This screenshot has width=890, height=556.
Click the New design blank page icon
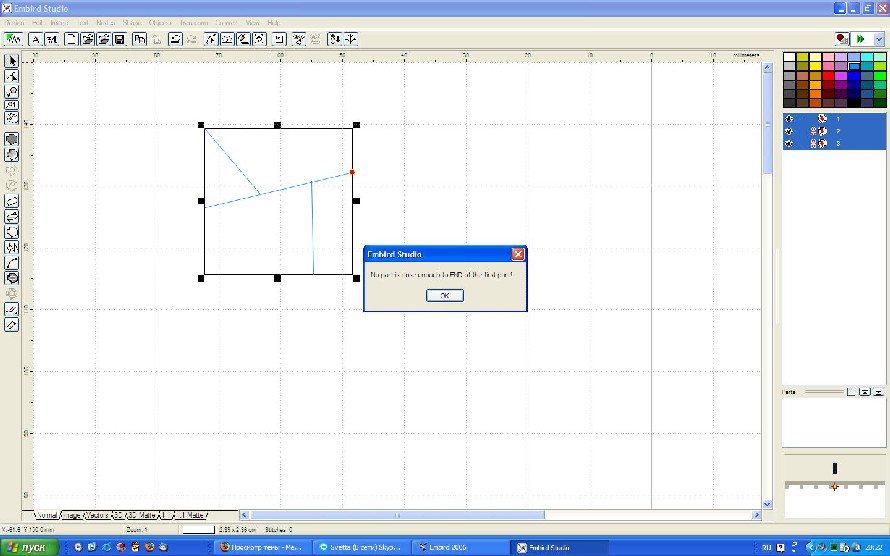pos(71,39)
